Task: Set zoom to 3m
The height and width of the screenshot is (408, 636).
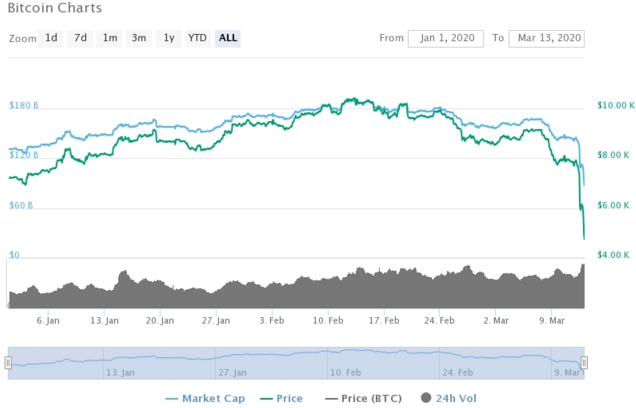Action: coord(139,38)
